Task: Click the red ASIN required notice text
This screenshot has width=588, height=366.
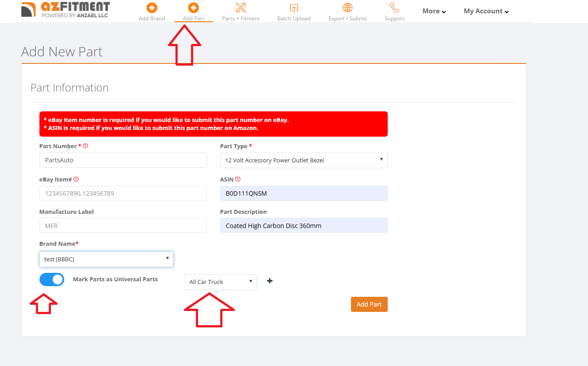Action: click(x=151, y=128)
